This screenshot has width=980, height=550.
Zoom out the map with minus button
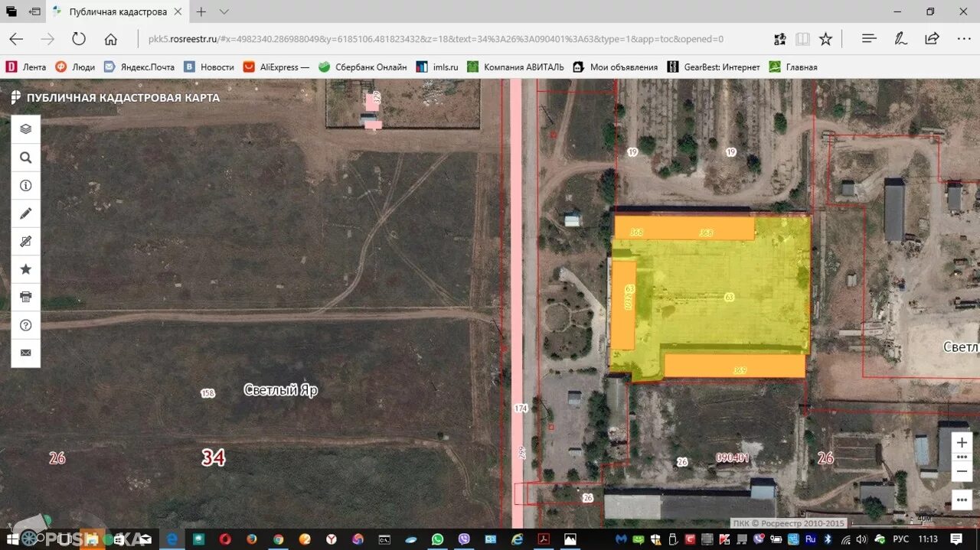pyautogui.click(x=962, y=470)
